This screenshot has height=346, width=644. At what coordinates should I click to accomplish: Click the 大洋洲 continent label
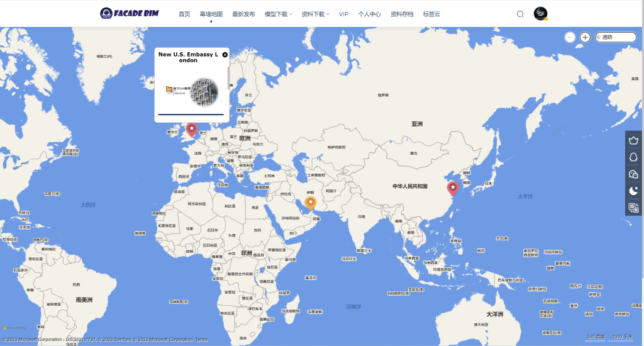(x=494, y=314)
